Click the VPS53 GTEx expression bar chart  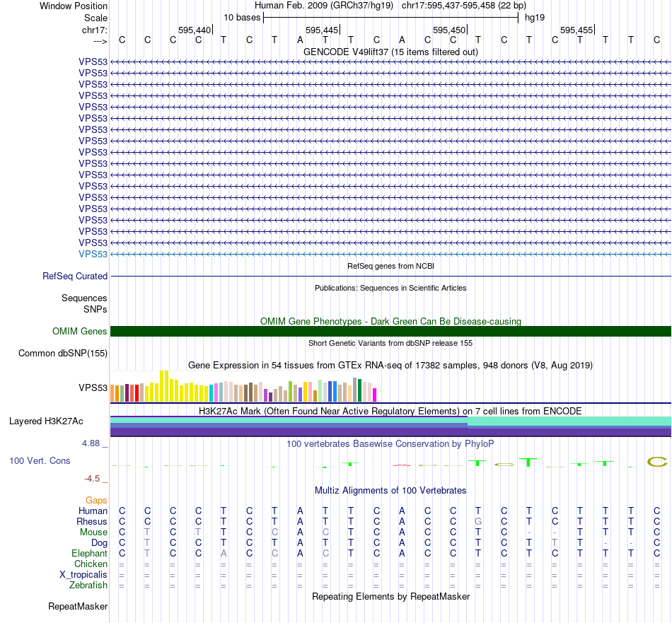243,386
